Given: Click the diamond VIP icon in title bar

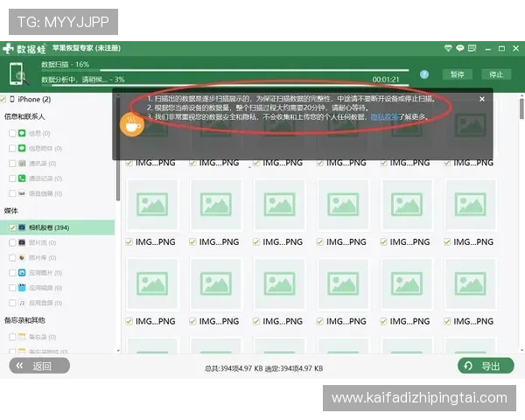Looking at the screenshot, I should point(448,48).
